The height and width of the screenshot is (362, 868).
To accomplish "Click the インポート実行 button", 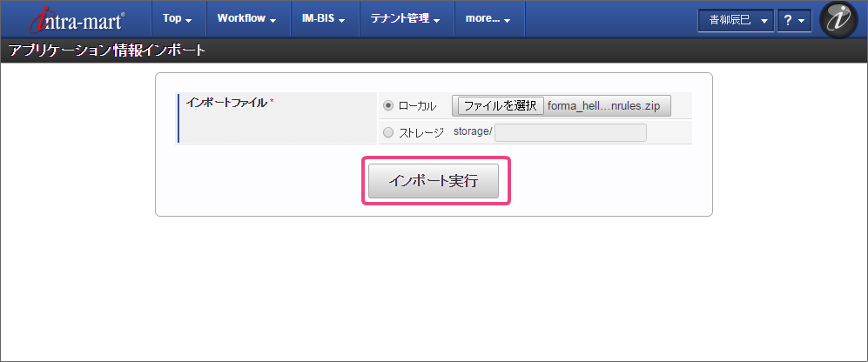I will click(x=434, y=181).
